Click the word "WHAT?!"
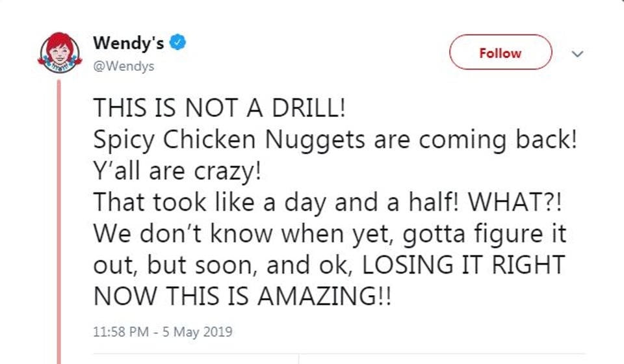Viewport: 624px width, 364px height. [x=517, y=203]
